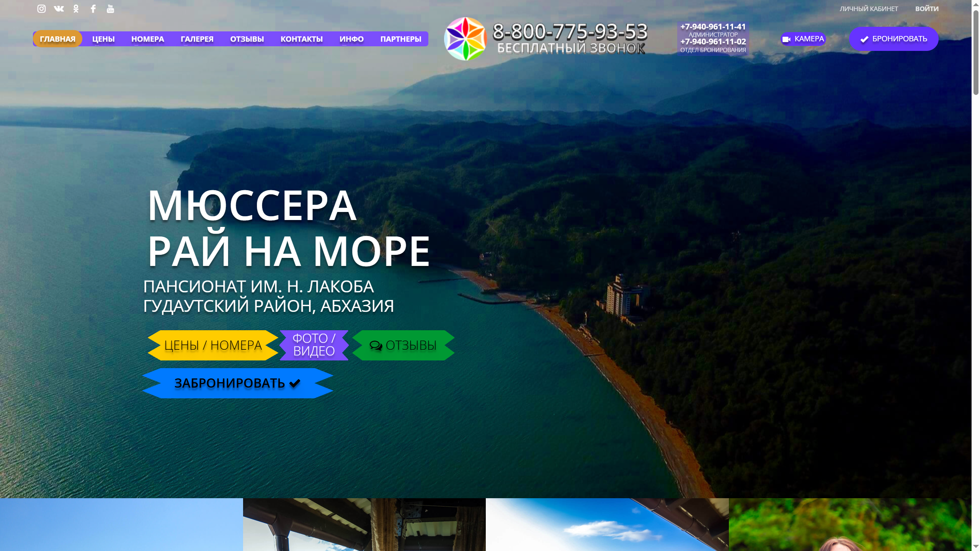Viewport: 980px width, 551px height.
Task: Go to the ГЛАВНАЯ menu item
Action: tap(57, 39)
